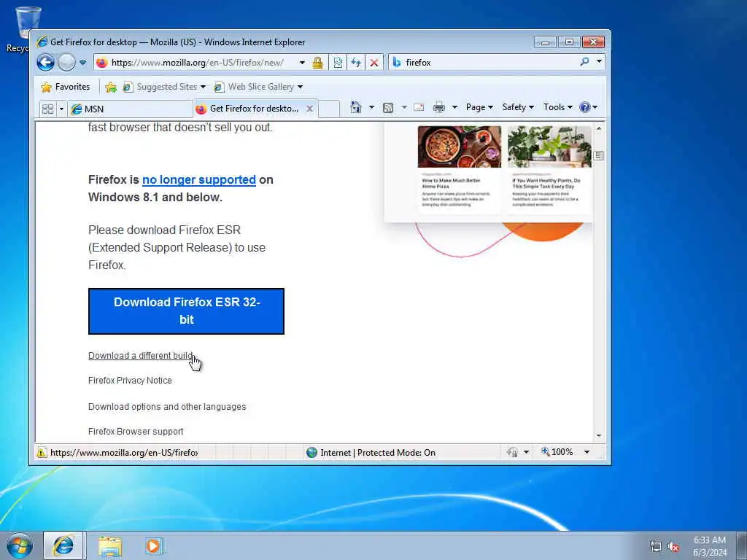747x560 pixels.
Task: Open the Page menu
Action: 479,107
